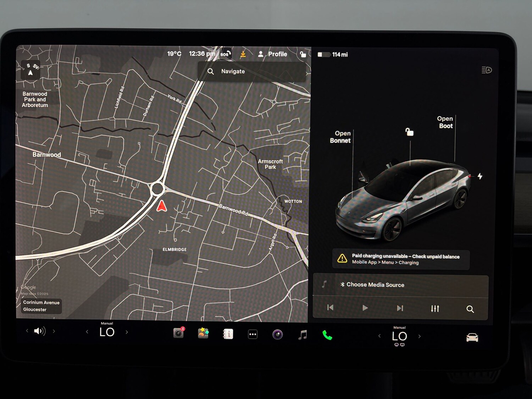This screenshot has width=532, height=399.
Task: Toggle the lock icon in the status bar
Action: (303, 54)
